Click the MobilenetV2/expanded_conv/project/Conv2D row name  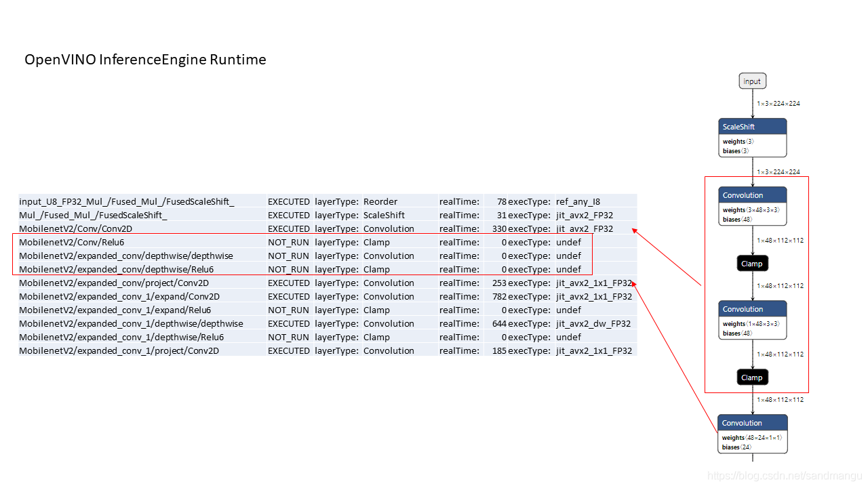point(114,283)
